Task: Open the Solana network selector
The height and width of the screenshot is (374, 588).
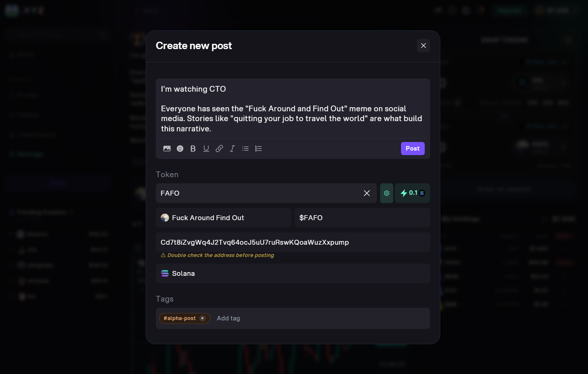Action: click(x=293, y=273)
